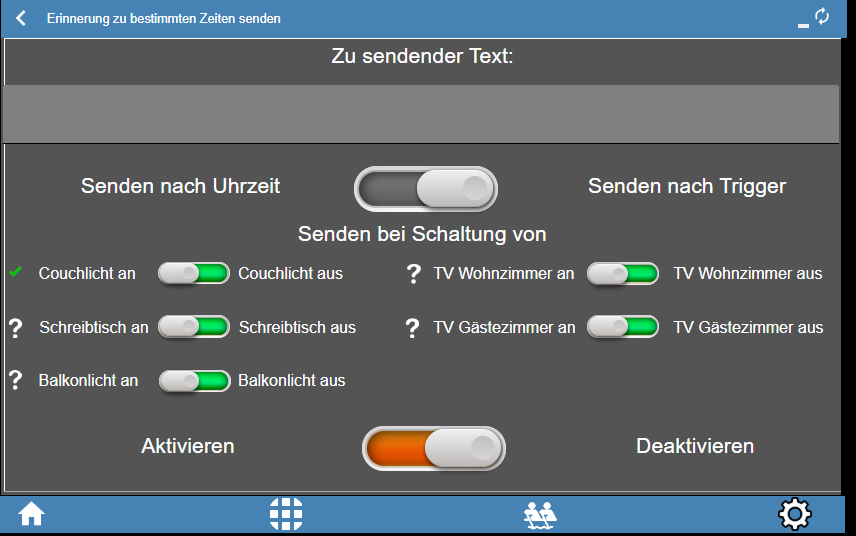Toggle the Couchlicht an/aus switch
Image resolution: width=856 pixels, height=536 pixels.
(x=194, y=273)
